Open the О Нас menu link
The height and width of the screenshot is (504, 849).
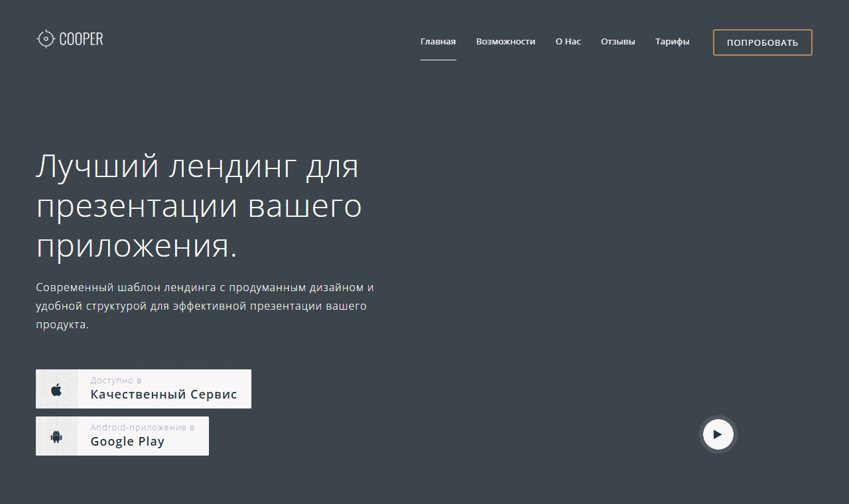[568, 41]
